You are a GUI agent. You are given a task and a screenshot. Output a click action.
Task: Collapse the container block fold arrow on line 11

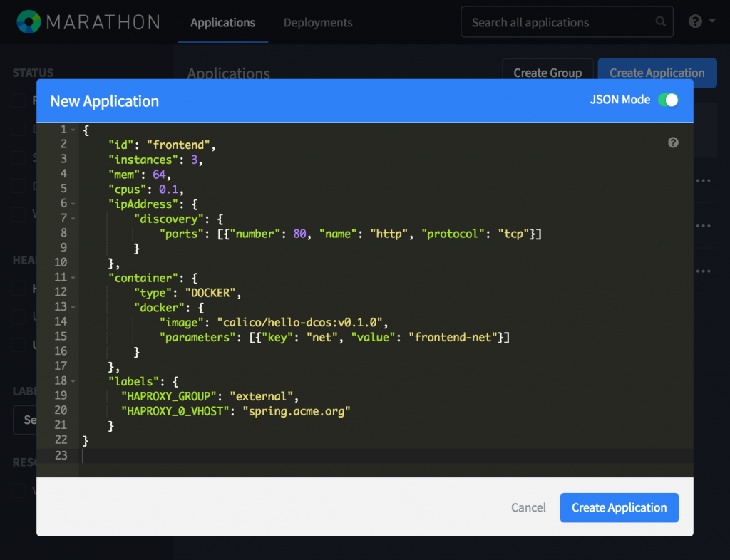(73, 278)
